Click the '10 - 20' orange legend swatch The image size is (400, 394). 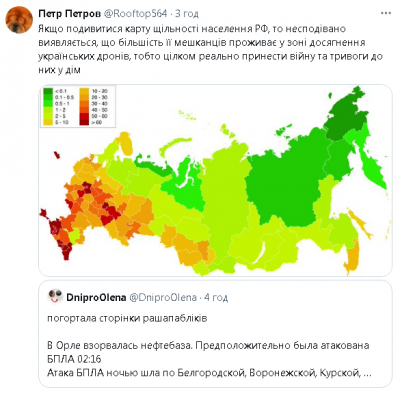point(84,91)
